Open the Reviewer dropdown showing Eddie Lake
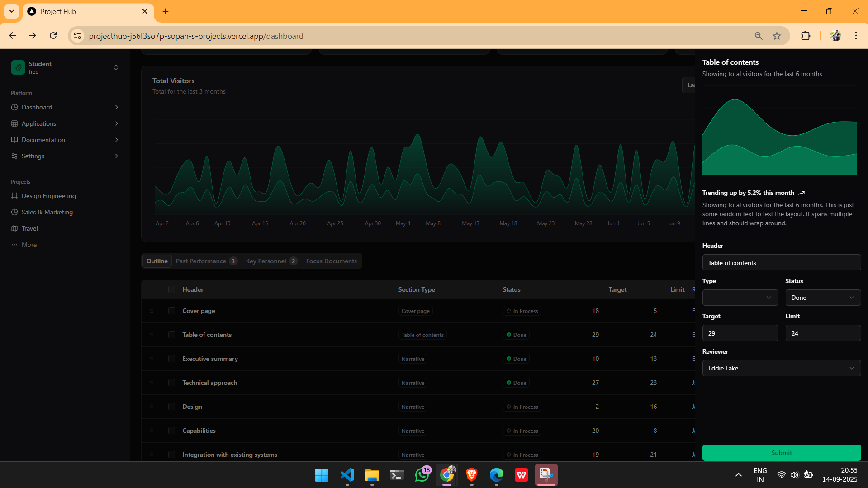This screenshot has height=488, width=868. click(781, 368)
